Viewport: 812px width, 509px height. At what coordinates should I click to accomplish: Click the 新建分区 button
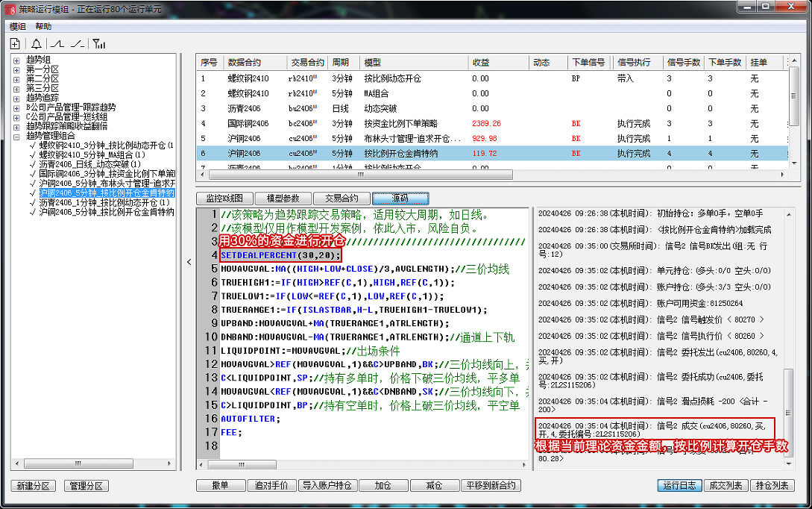pyautogui.click(x=34, y=486)
